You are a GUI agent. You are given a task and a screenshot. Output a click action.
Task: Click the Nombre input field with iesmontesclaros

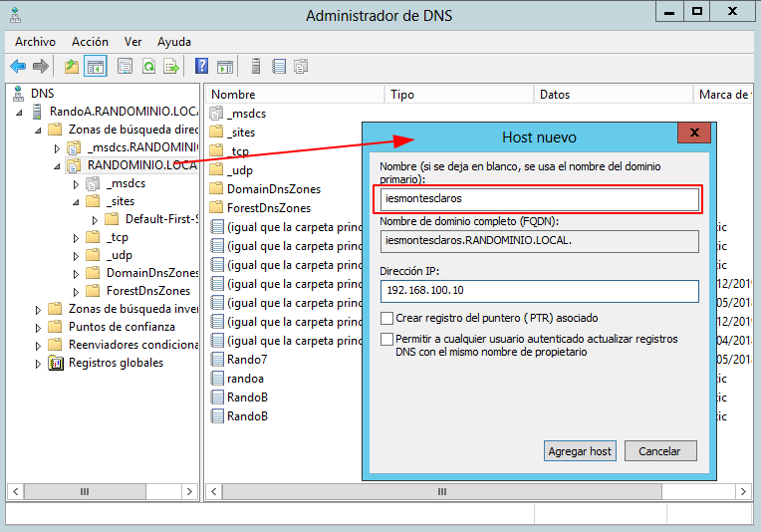click(539, 198)
